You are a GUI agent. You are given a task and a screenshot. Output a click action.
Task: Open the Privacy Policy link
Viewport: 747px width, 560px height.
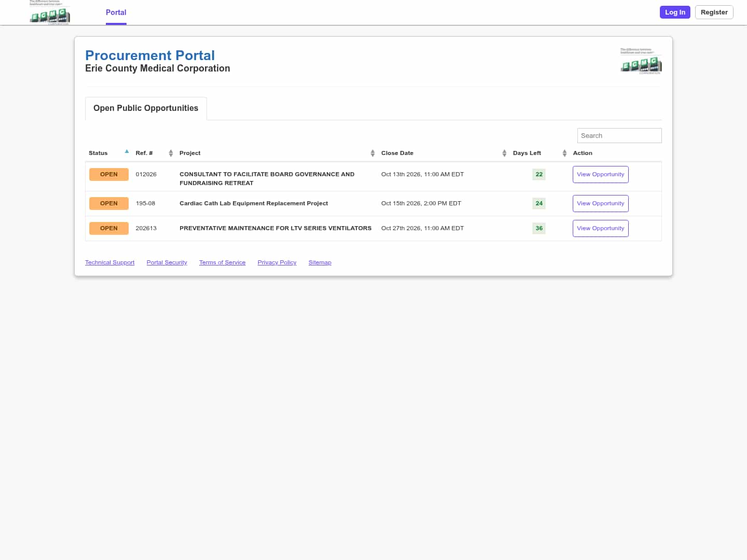pyautogui.click(x=277, y=262)
